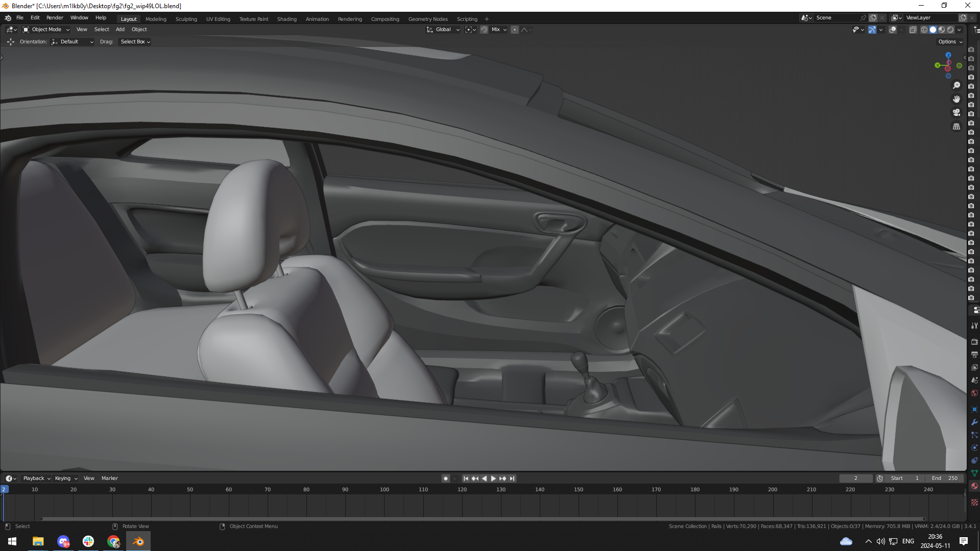Open the Modifiers properties tab
The height and width of the screenshot is (551, 980).
click(974, 422)
